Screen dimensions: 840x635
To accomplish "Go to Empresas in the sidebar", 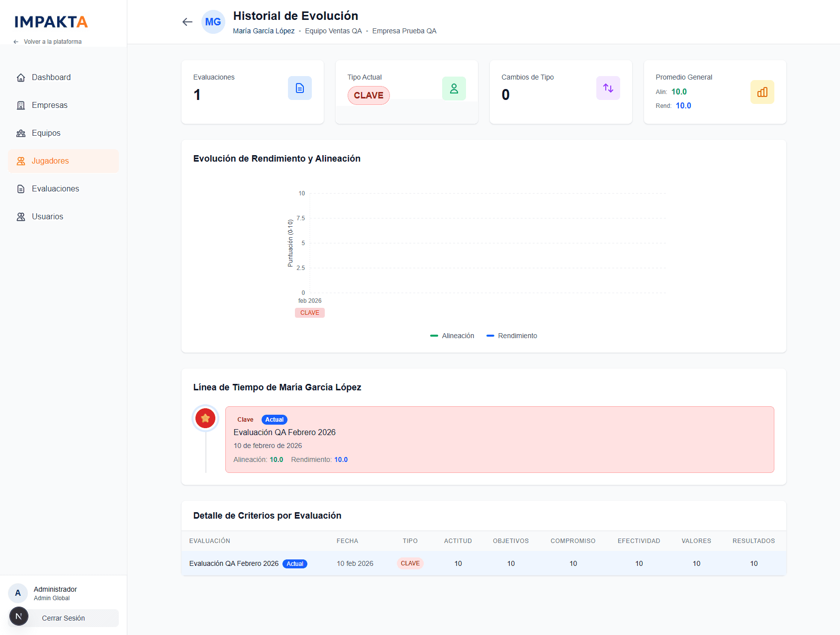I will tap(50, 105).
